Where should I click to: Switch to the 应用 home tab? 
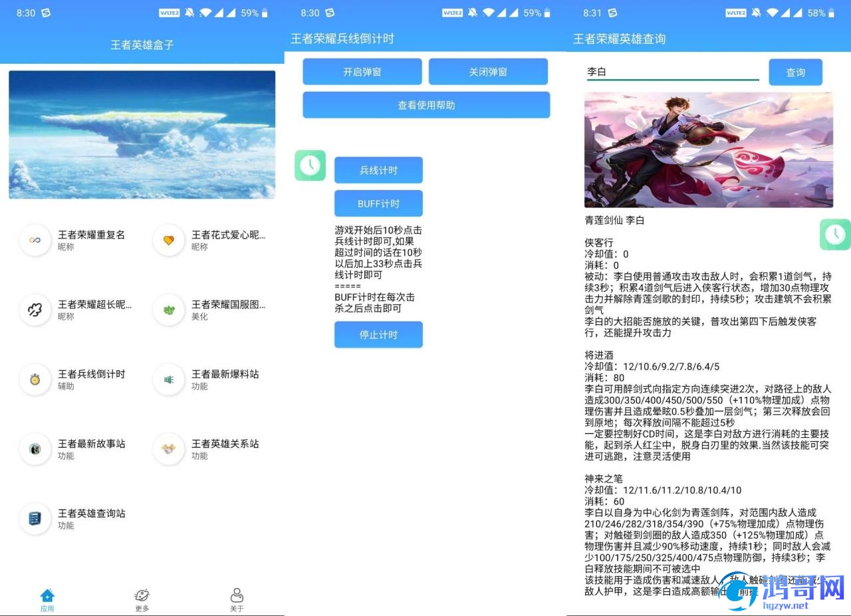[x=47, y=600]
